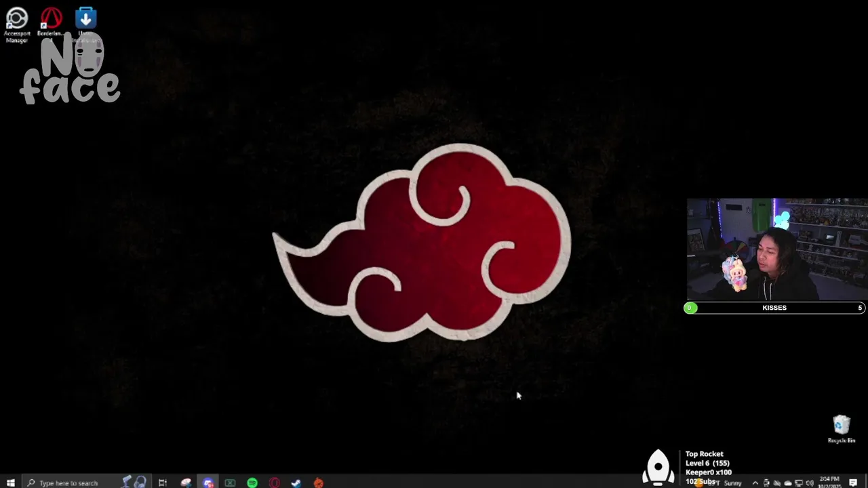Open the Action Center notifications icon
This screenshot has width=868, height=488.
[x=853, y=483]
